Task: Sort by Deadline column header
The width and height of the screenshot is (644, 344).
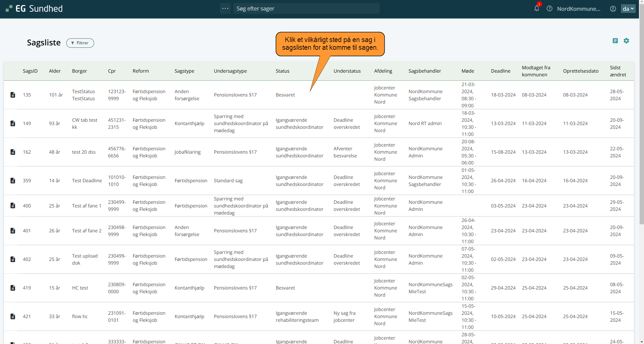Action: 500,71
